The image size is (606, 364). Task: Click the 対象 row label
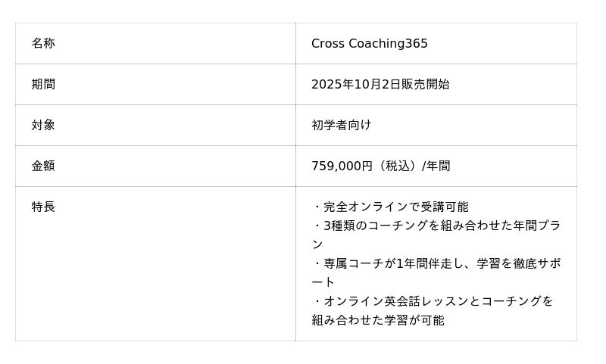pos(43,126)
